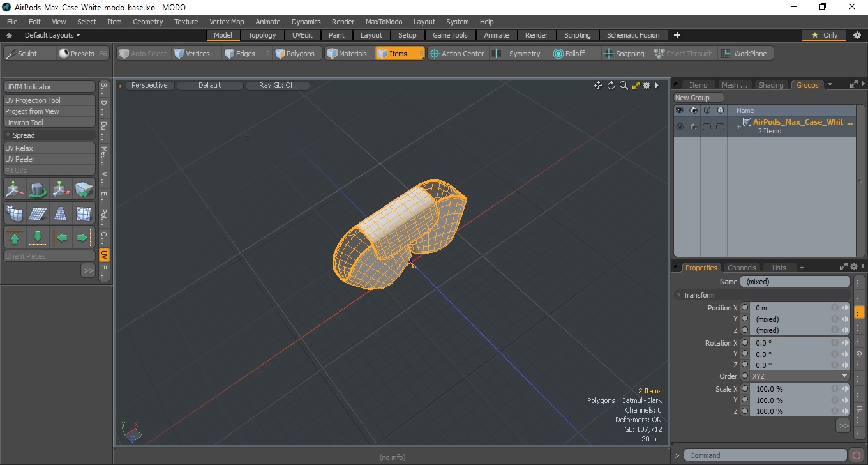
Task: Click the Scale Z slider arrows
Action: coord(845,411)
